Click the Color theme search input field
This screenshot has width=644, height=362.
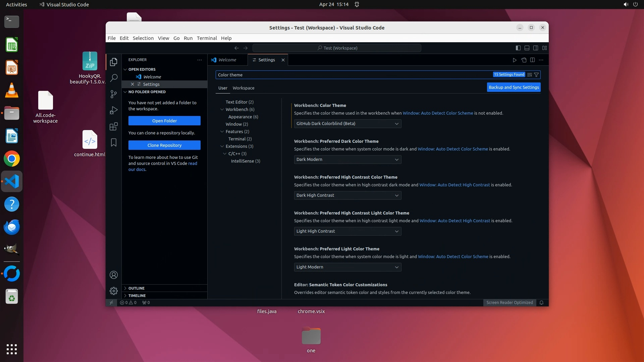point(352,75)
